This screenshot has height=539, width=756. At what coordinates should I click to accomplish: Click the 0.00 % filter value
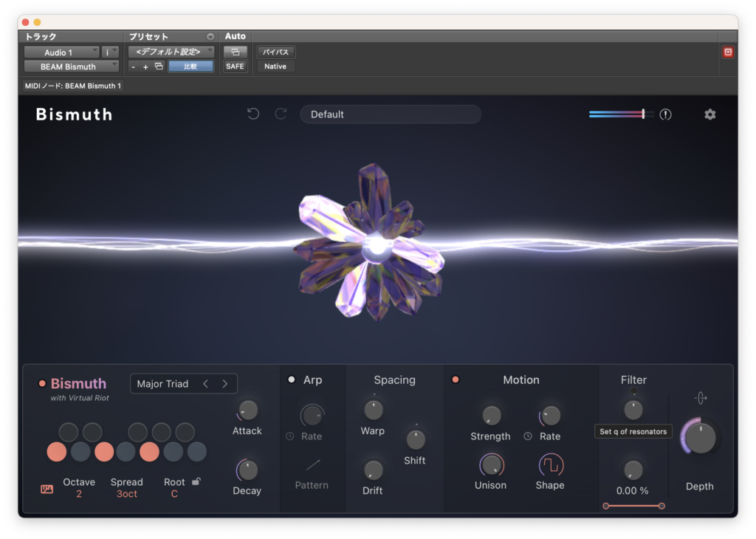(x=632, y=490)
